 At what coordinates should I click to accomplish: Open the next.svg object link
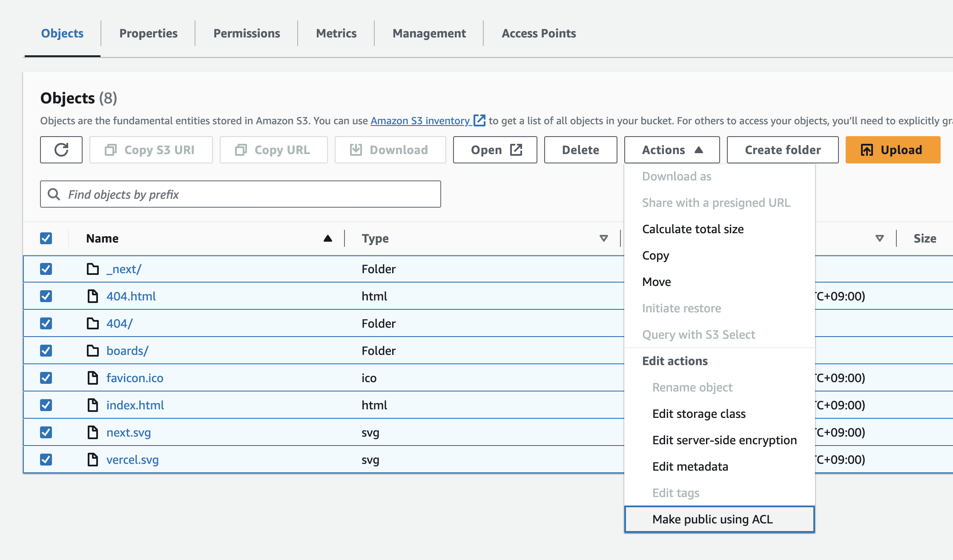coord(129,432)
